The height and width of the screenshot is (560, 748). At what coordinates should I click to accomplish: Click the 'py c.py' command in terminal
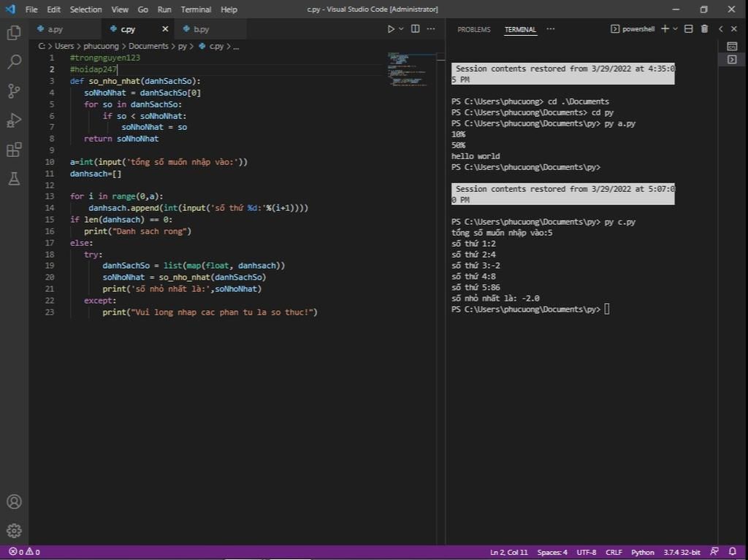[x=619, y=222]
